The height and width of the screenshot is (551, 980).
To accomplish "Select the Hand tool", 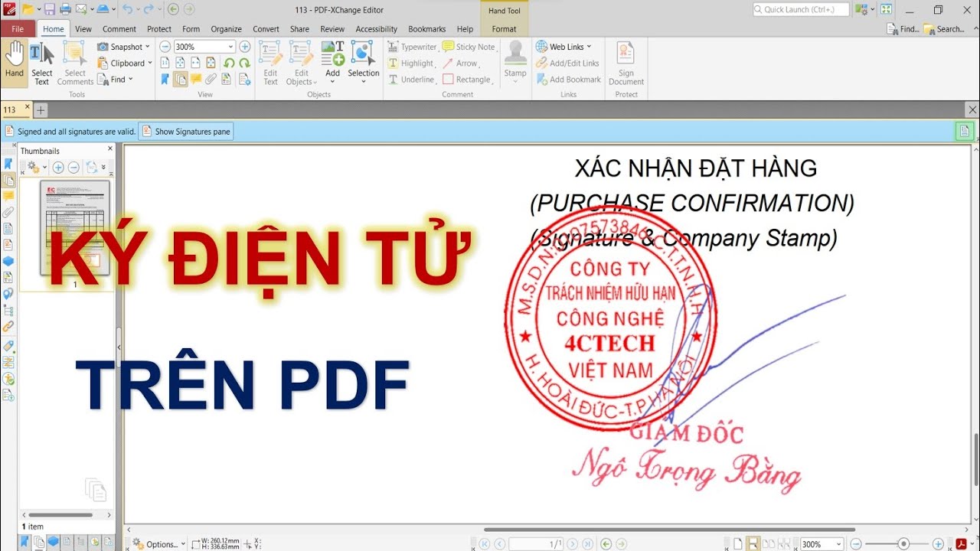I will click(14, 62).
